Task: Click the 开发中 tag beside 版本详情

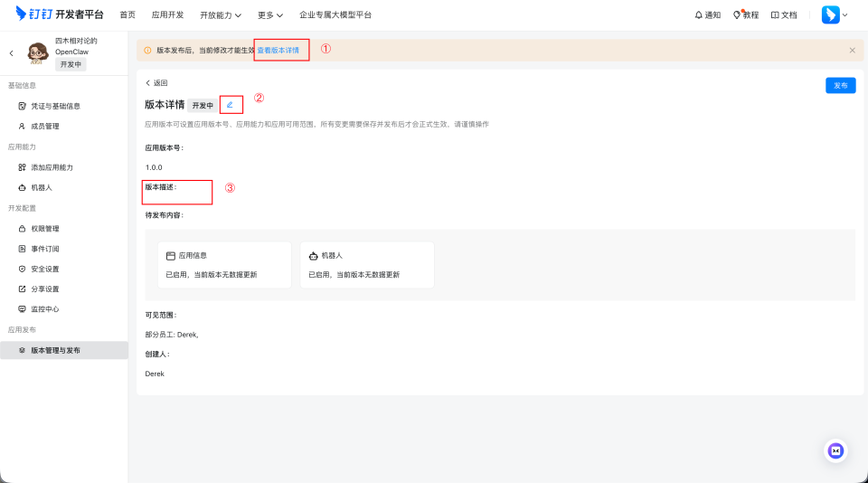Action: [x=203, y=105]
